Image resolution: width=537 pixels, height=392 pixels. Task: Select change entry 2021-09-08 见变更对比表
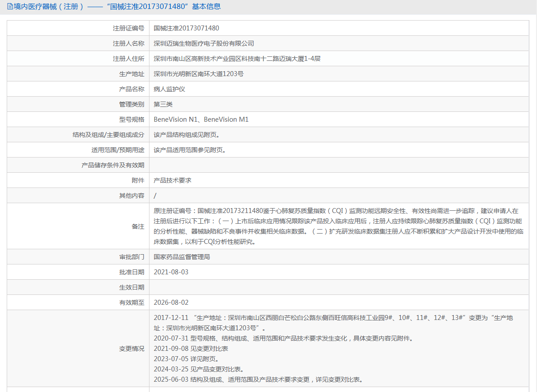[x=191, y=349]
